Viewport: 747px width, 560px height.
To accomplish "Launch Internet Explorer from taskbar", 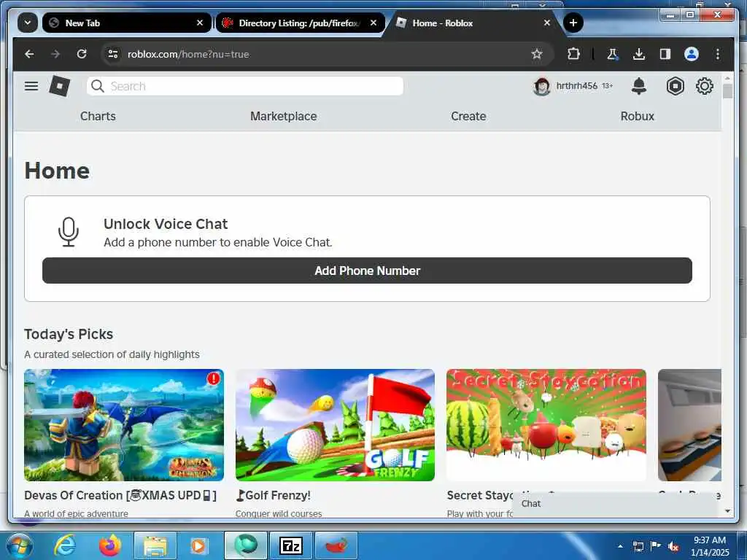I will (65, 545).
